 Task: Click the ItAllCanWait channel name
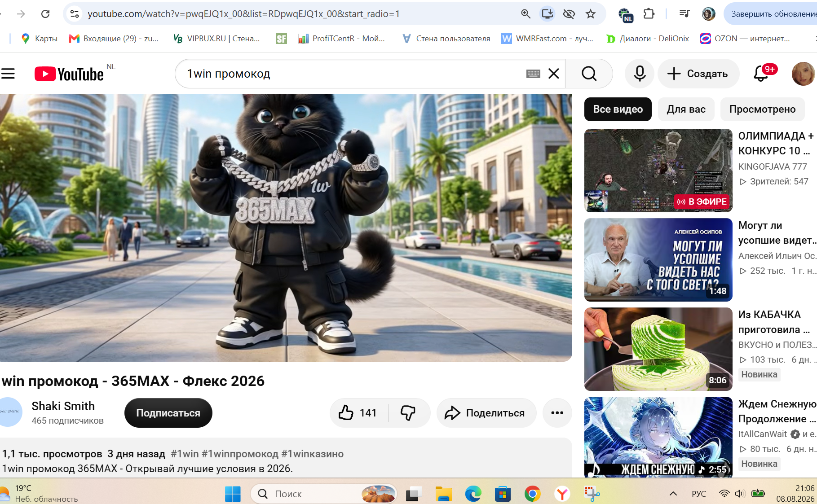[x=763, y=434]
